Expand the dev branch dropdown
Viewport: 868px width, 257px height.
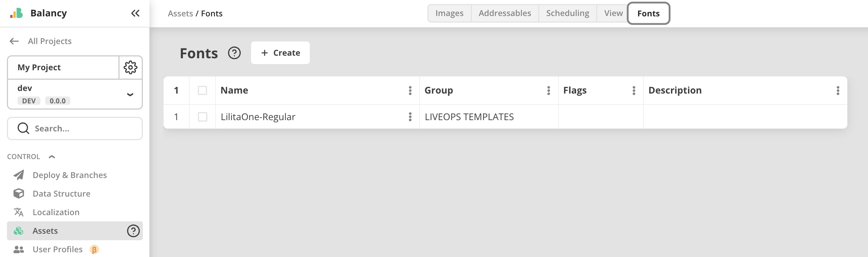click(130, 95)
